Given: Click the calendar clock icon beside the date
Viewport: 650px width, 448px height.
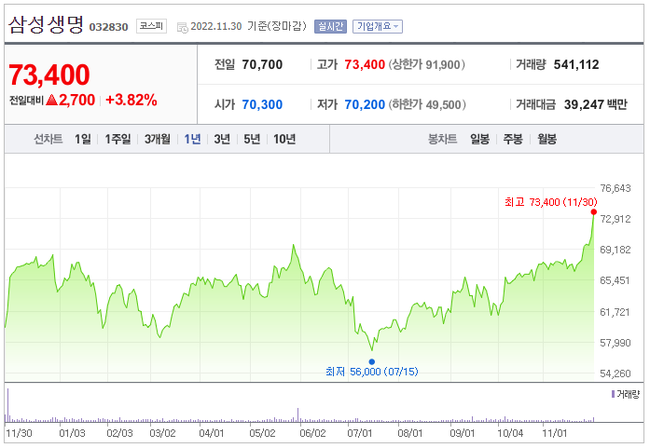Looking at the screenshot, I should click(182, 27).
